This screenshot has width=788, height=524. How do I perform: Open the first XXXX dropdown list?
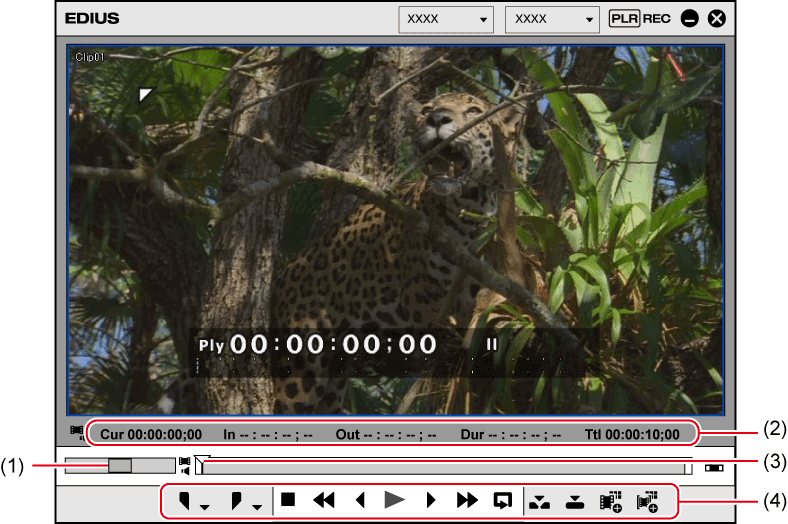(446, 19)
